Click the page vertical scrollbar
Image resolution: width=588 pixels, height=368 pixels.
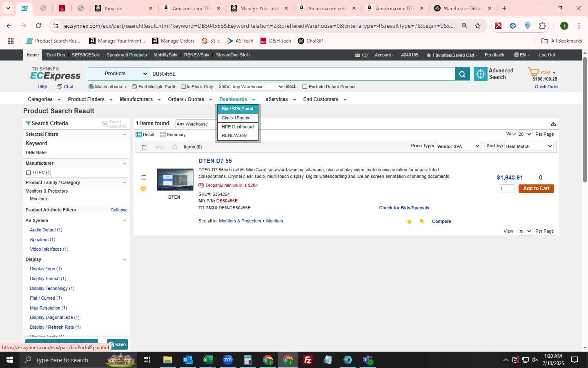click(x=585, y=119)
